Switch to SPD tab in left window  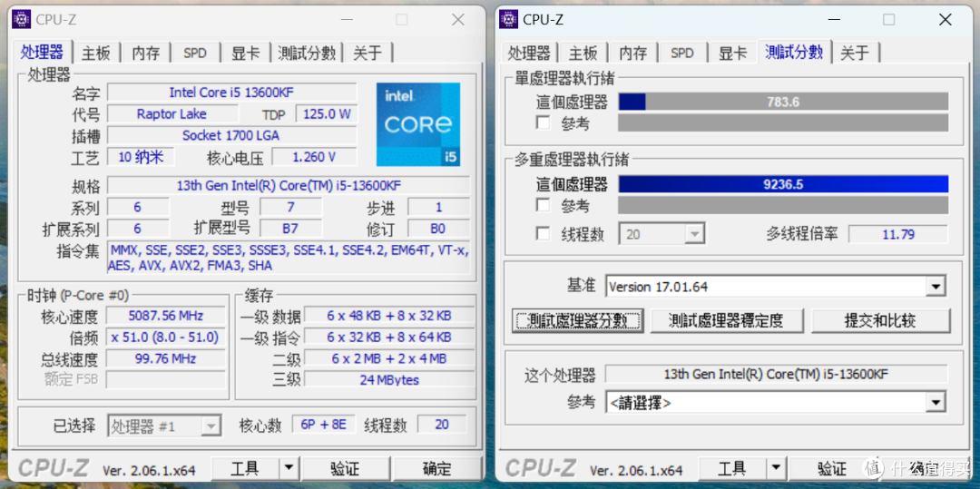195,54
